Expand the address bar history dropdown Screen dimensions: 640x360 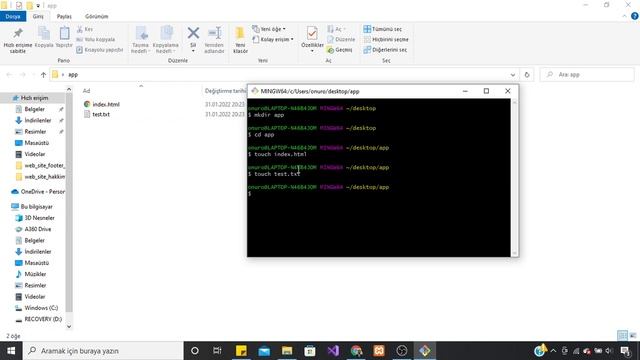click(x=513, y=75)
